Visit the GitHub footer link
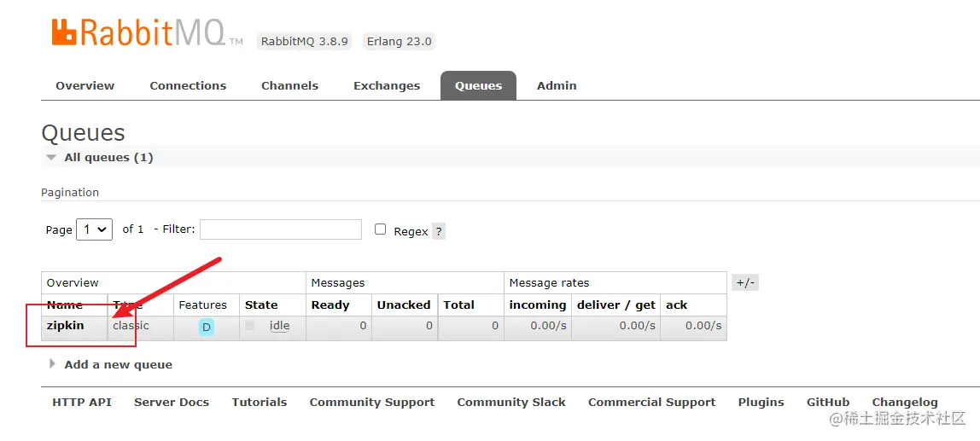 click(x=828, y=402)
